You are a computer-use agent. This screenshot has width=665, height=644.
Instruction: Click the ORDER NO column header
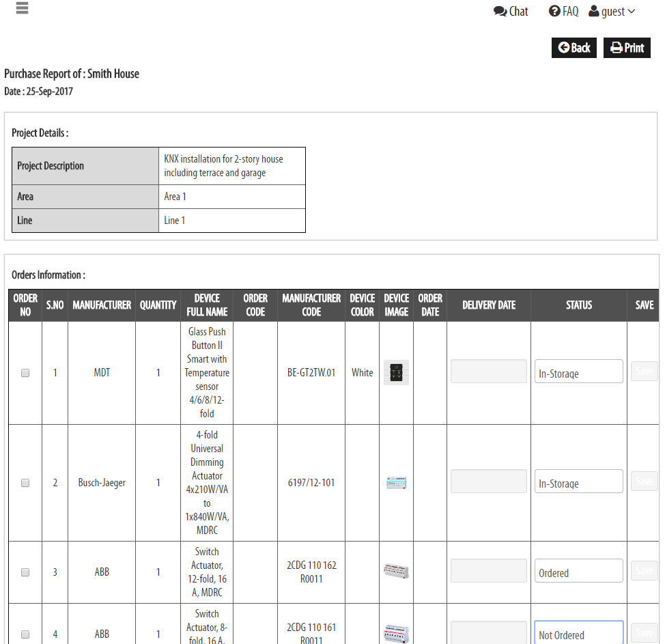25,305
